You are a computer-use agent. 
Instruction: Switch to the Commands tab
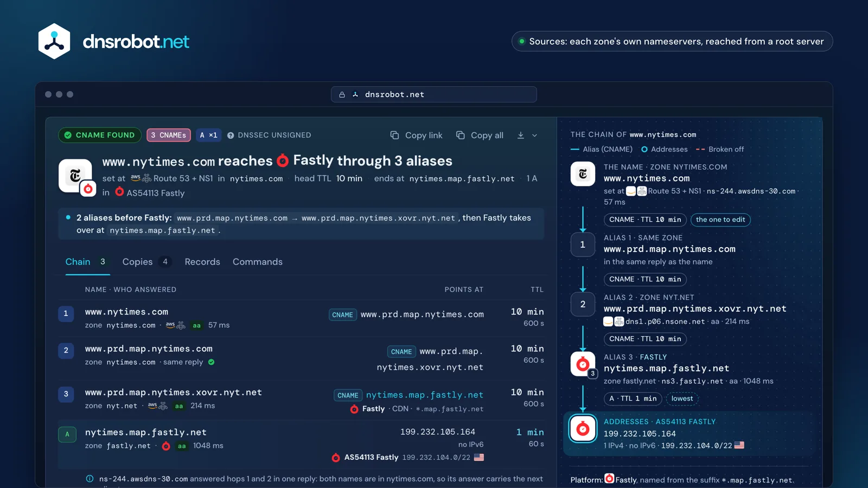[x=258, y=262]
